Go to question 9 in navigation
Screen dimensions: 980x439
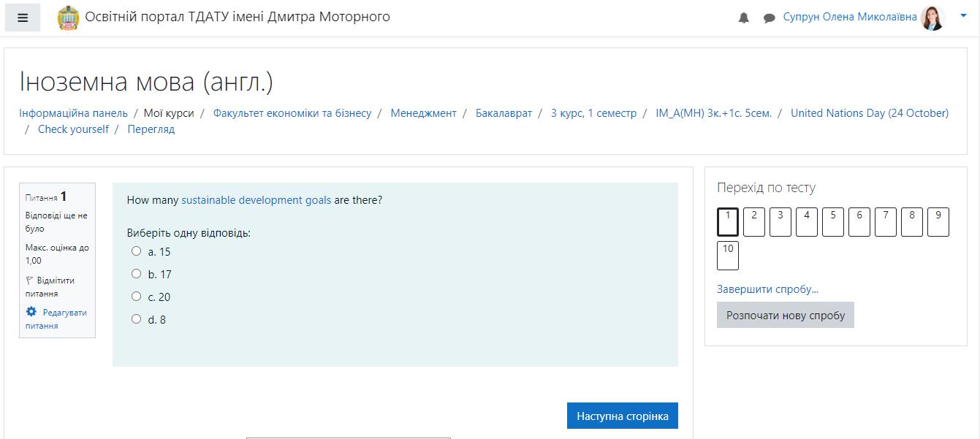pyautogui.click(x=938, y=222)
